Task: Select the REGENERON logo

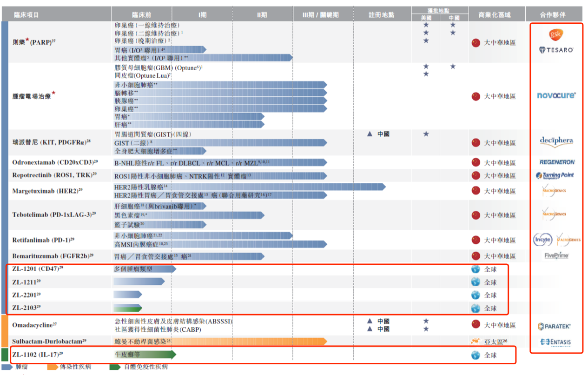Action: tap(556, 162)
